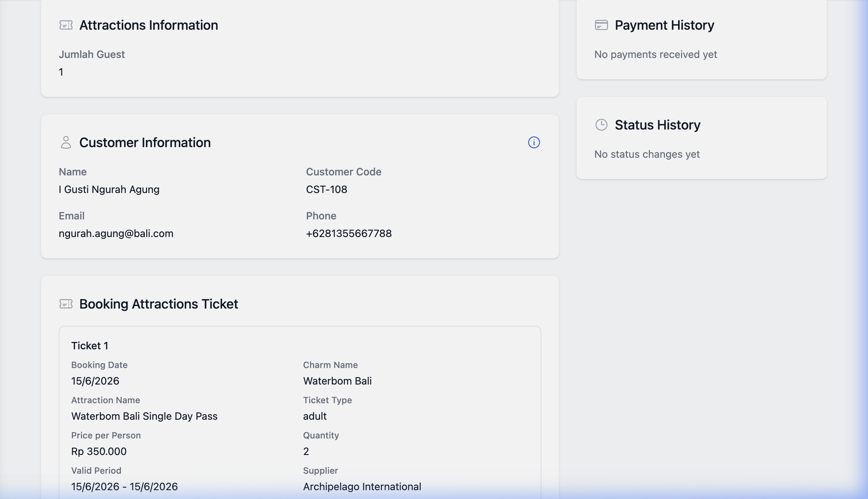868x499 pixels.
Task: Click the person icon beside Customer Information
Action: [x=66, y=142]
